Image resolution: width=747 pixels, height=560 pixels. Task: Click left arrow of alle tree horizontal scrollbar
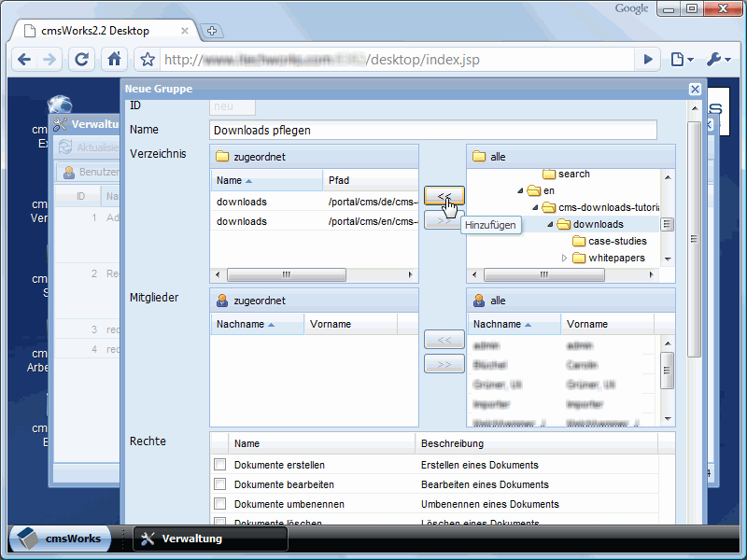[x=474, y=274]
